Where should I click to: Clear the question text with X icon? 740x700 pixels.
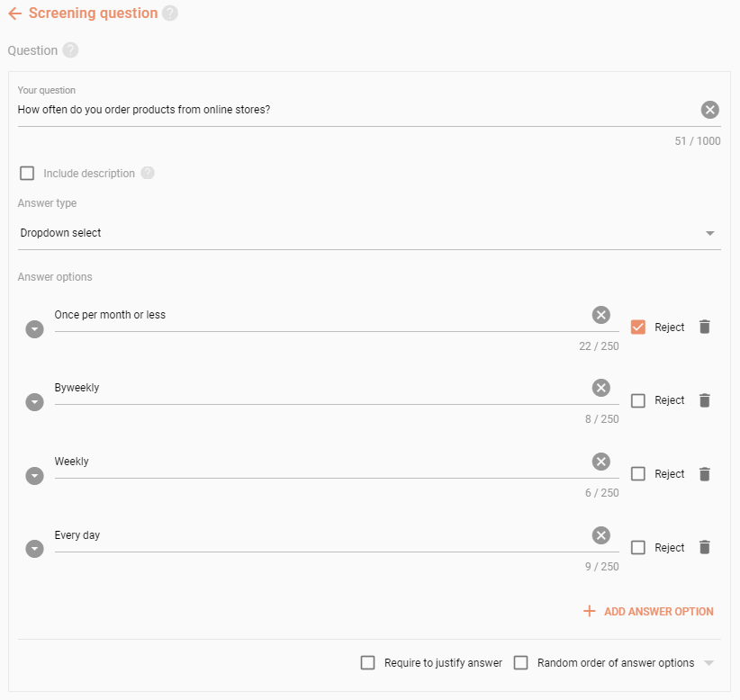[x=709, y=110]
